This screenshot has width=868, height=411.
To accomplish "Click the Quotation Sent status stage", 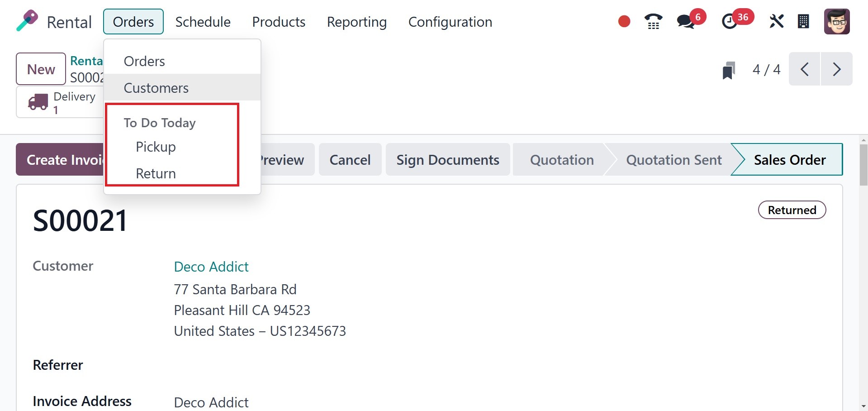I will pyautogui.click(x=674, y=160).
